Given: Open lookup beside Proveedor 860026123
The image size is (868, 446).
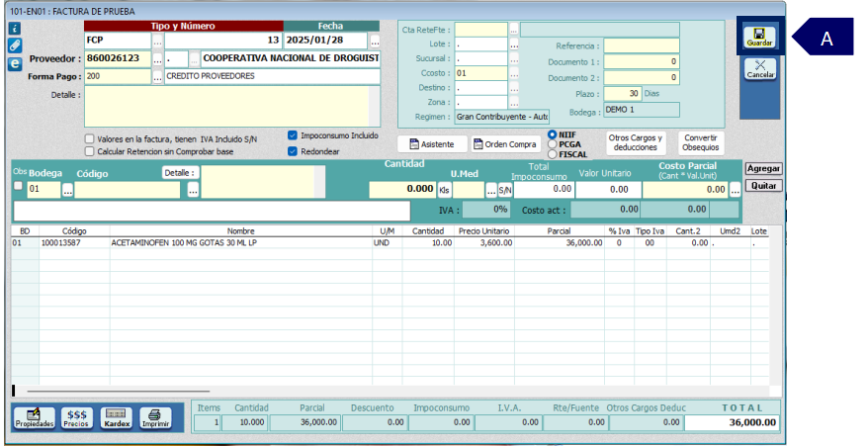Looking at the screenshot, I should (158, 58).
